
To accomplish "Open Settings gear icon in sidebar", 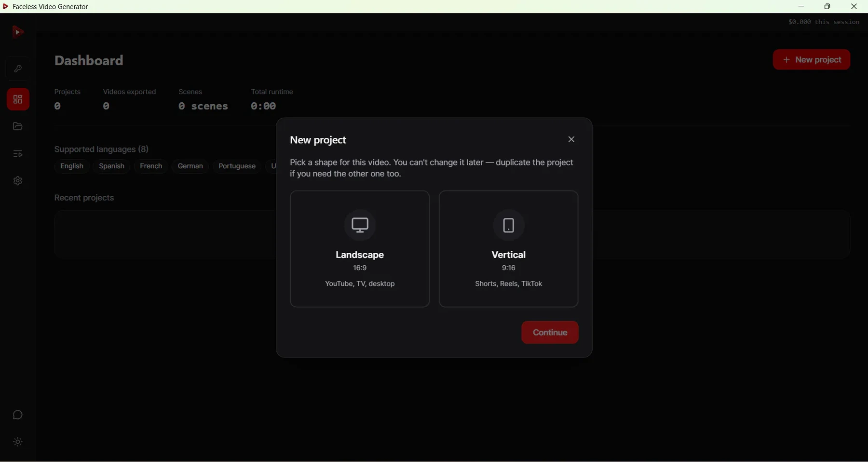I will [x=18, y=181].
